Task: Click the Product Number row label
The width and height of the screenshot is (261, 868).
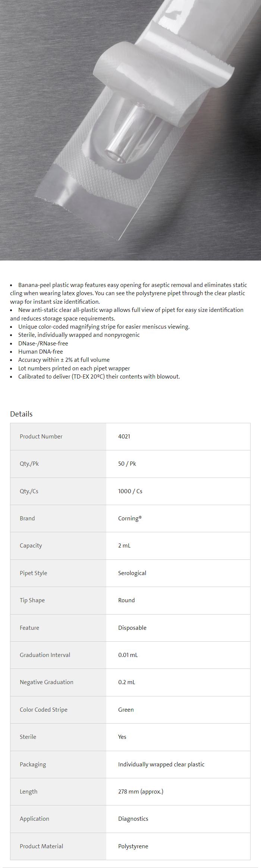Action: (x=41, y=436)
